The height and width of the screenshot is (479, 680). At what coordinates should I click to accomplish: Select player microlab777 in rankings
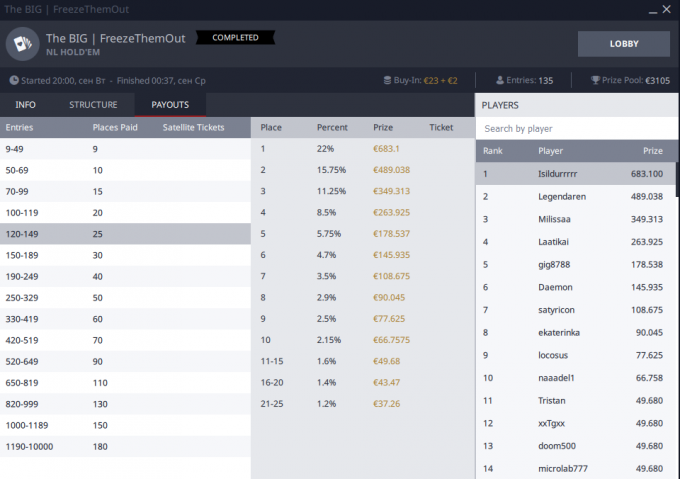point(575,469)
